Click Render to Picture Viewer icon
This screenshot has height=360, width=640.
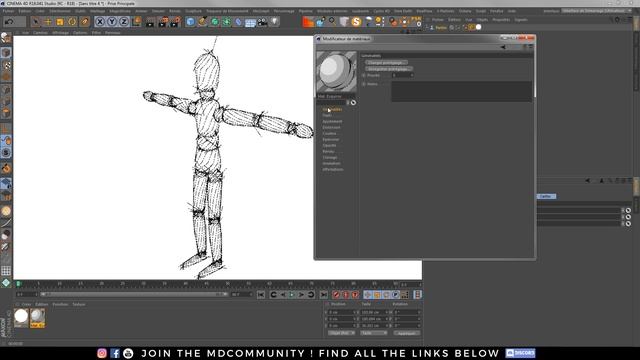point(163,22)
